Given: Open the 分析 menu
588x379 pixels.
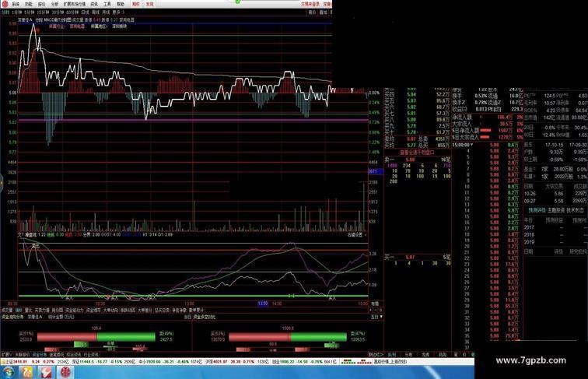Looking at the screenshot, I should click(x=54, y=4).
